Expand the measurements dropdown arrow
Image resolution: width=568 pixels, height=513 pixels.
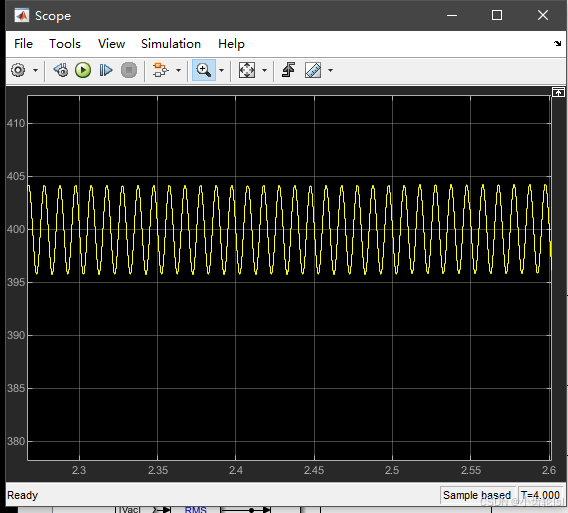(330, 70)
